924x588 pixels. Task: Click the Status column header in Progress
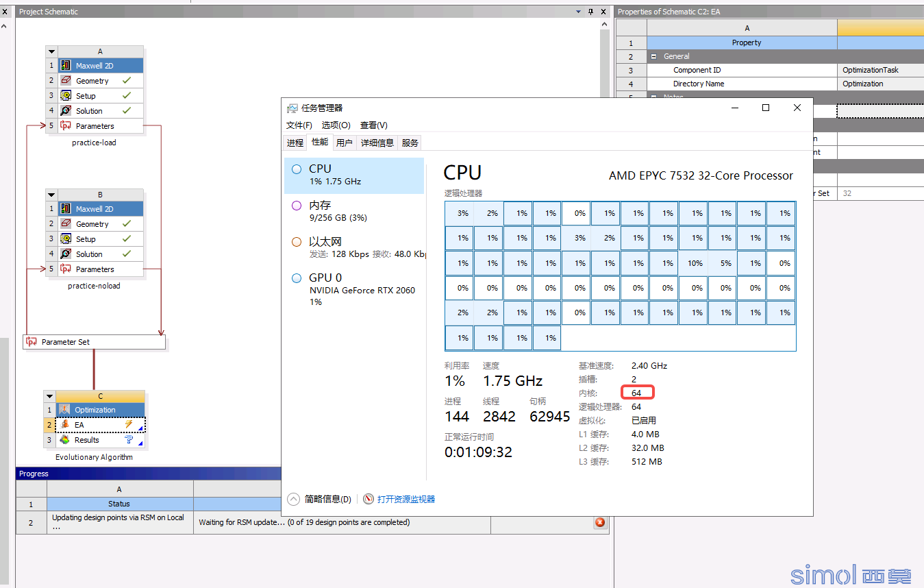[x=119, y=504]
